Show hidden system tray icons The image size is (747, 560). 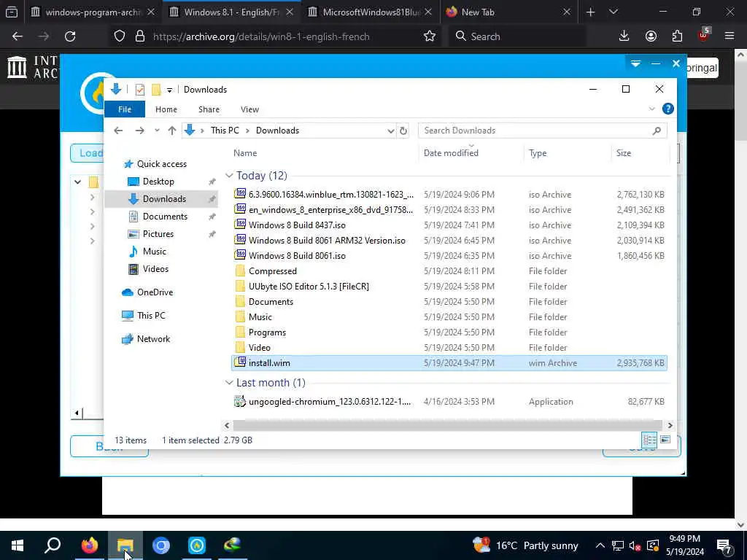(x=600, y=545)
